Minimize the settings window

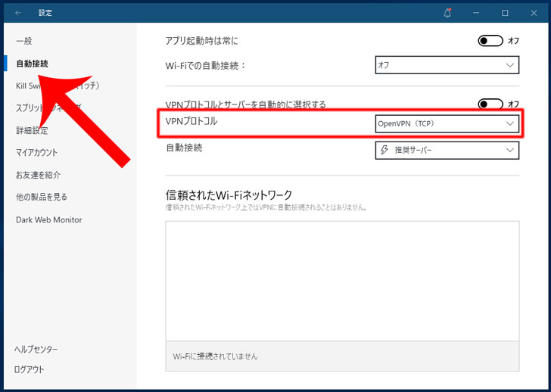click(477, 13)
